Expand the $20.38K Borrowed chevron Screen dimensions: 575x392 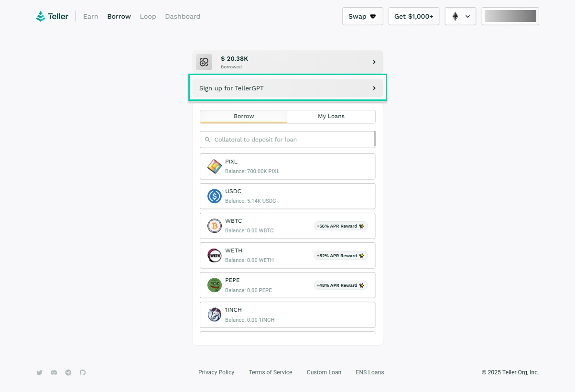[x=374, y=62]
